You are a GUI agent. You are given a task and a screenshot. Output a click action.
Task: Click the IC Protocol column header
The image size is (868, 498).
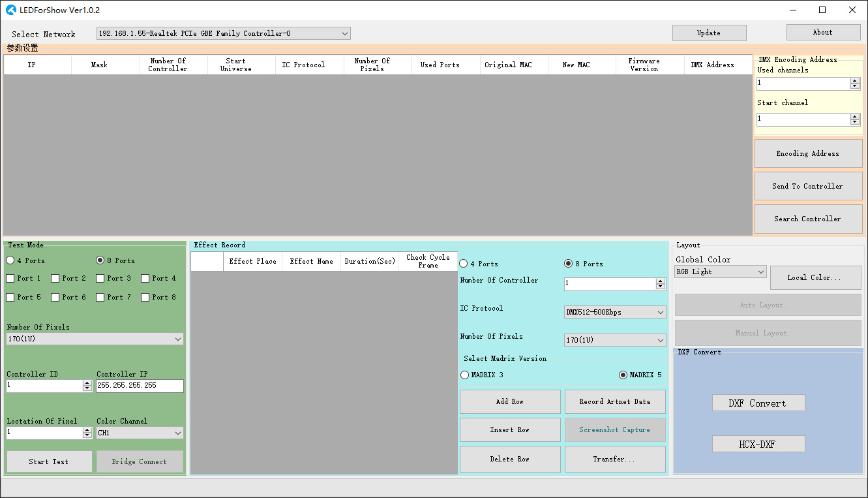tap(310, 65)
